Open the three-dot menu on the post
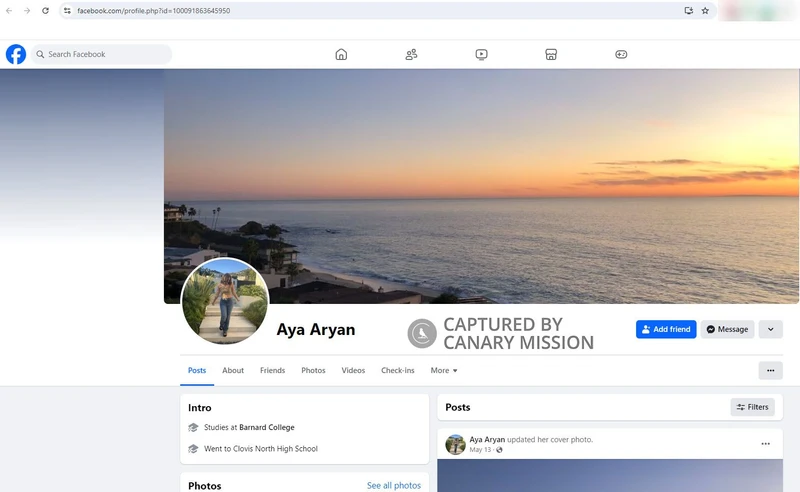800x492 pixels. point(765,443)
